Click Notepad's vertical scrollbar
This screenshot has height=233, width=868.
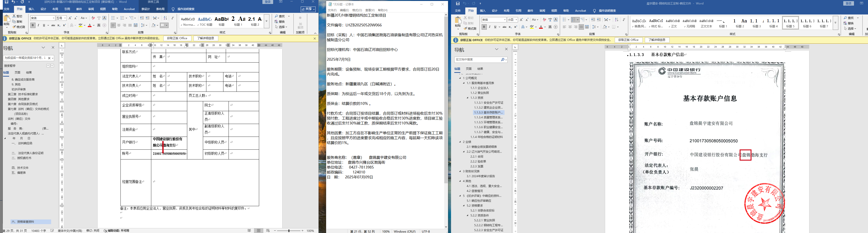(446, 121)
